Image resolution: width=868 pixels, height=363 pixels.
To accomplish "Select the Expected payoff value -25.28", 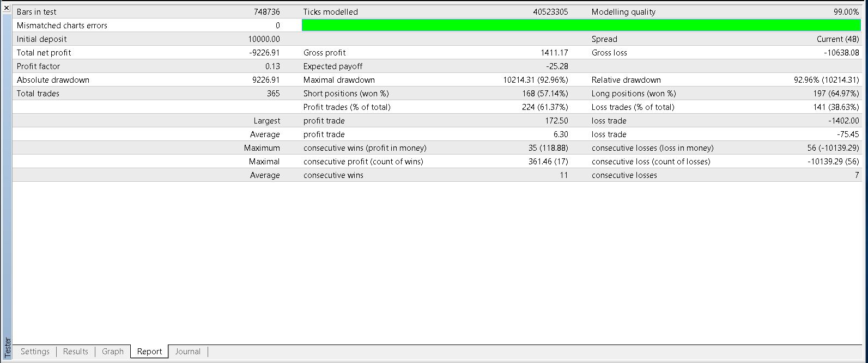I will pyautogui.click(x=557, y=66).
